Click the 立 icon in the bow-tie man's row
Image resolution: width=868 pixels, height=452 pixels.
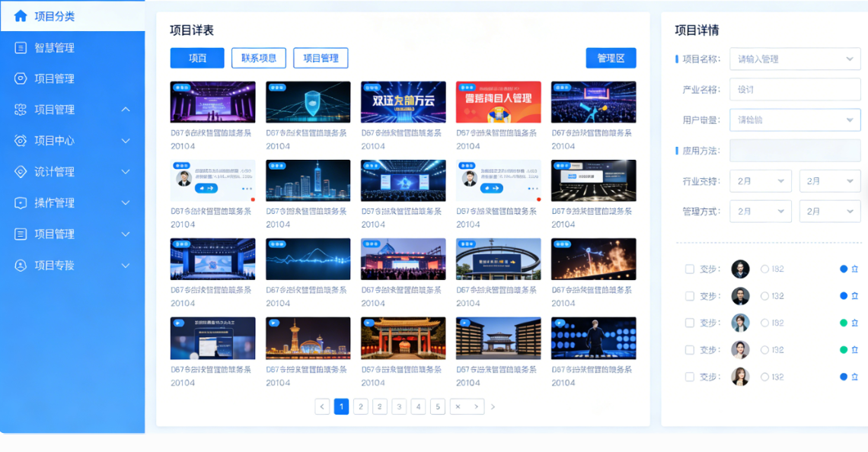pyautogui.click(x=855, y=296)
